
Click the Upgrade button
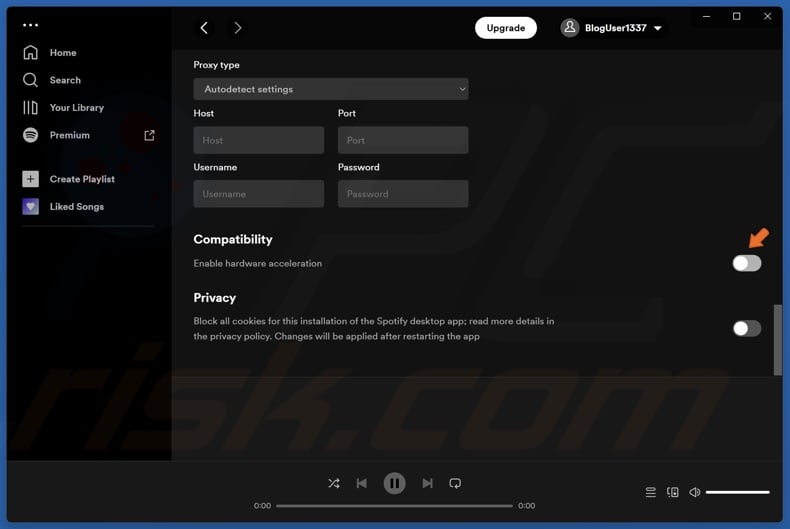(x=506, y=28)
